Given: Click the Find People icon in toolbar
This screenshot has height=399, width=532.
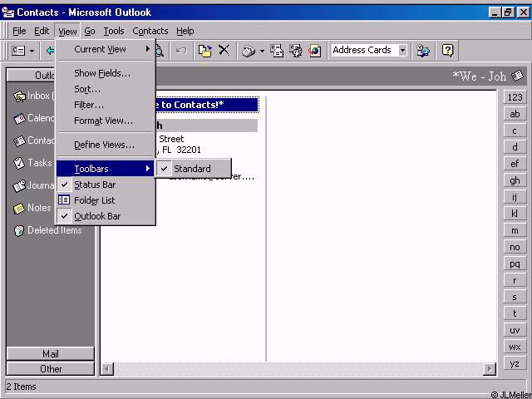Looking at the screenshot, I should [423, 51].
